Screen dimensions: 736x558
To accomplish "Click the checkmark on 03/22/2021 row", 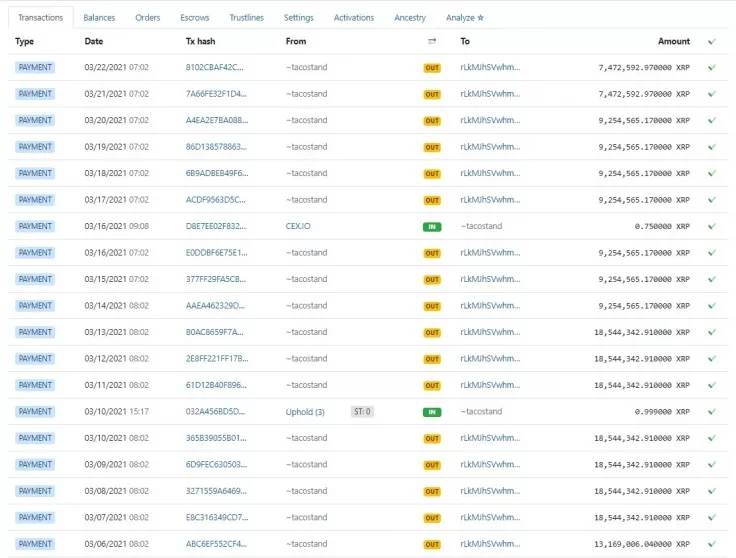I will pyautogui.click(x=712, y=68).
